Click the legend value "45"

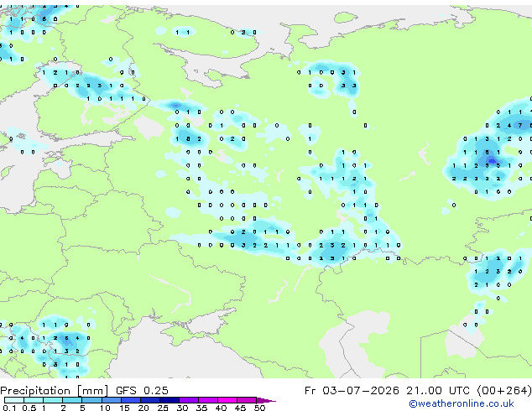241,408
